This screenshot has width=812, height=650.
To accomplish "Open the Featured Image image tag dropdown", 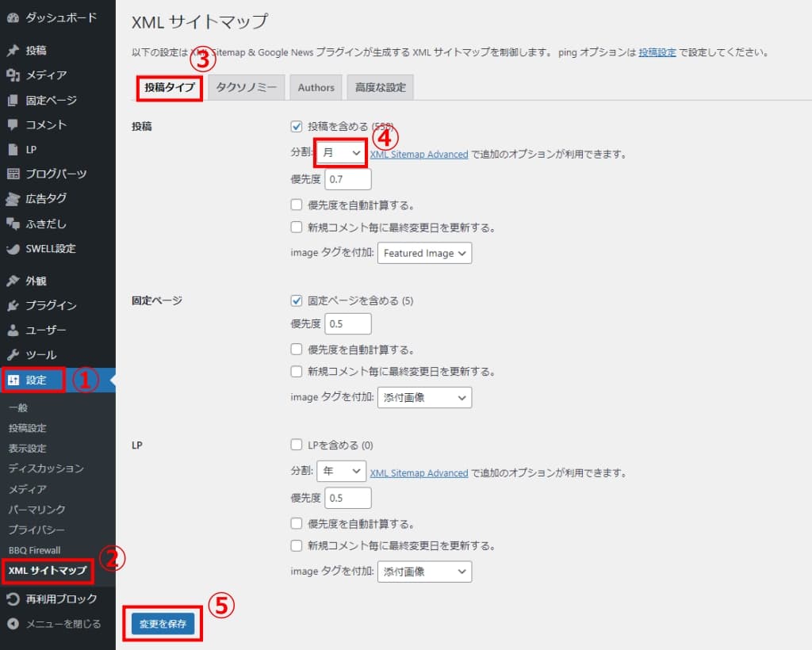I will coord(425,253).
